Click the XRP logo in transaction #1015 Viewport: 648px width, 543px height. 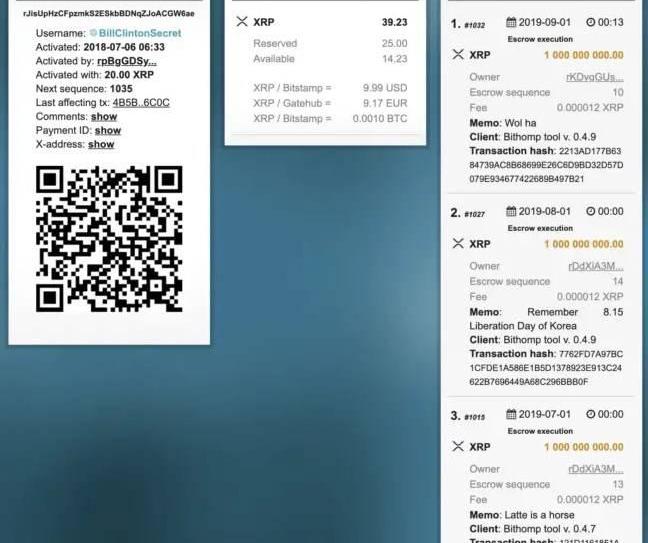click(x=458, y=446)
